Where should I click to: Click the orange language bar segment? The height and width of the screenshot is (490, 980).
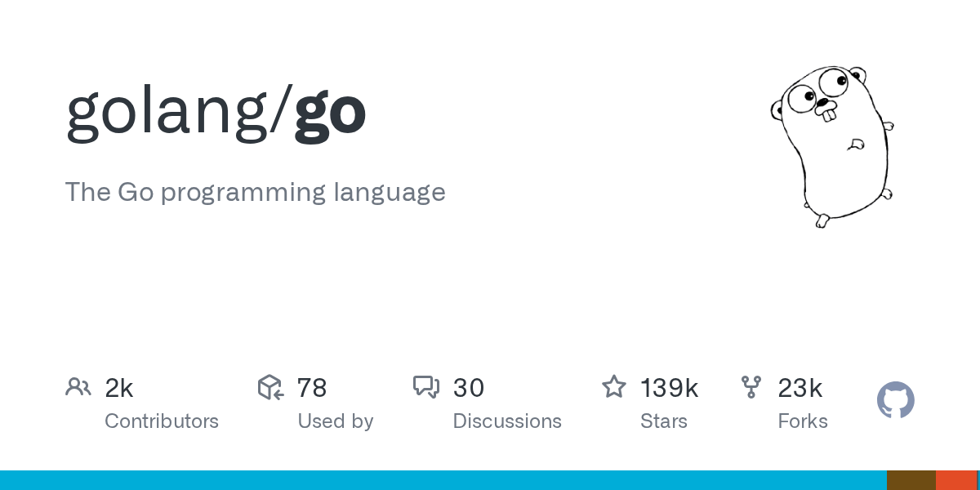point(958,480)
